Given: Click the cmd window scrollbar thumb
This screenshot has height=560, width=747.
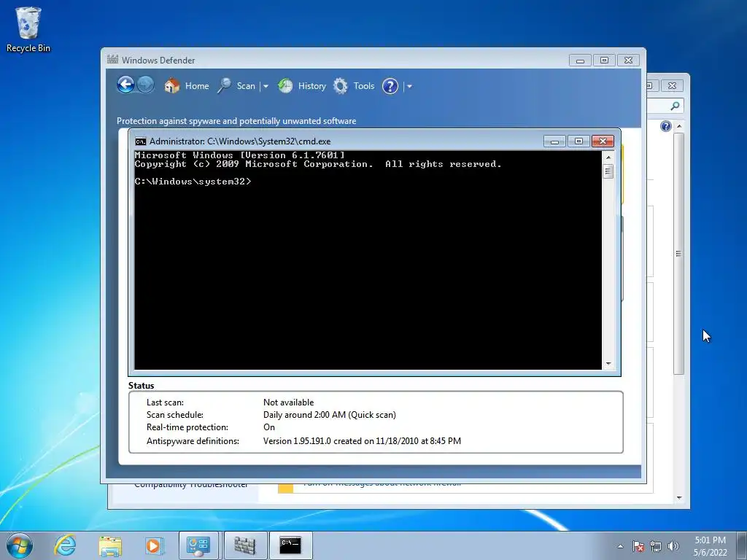Looking at the screenshot, I should coord(608,171).
